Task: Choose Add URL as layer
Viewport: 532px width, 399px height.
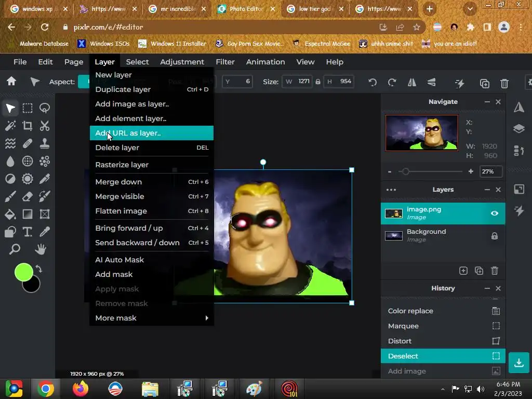Action: (x=152, y=133)
